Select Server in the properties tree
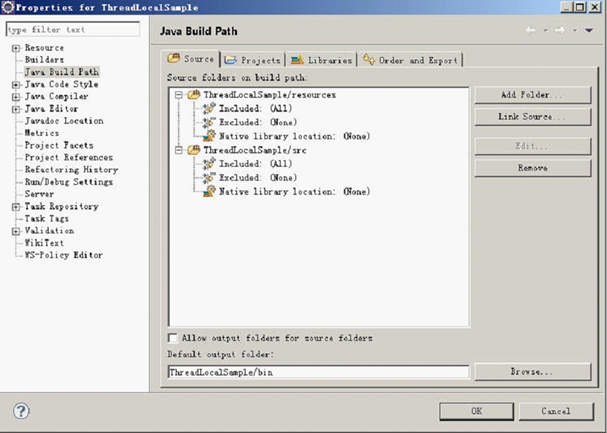 39,194
